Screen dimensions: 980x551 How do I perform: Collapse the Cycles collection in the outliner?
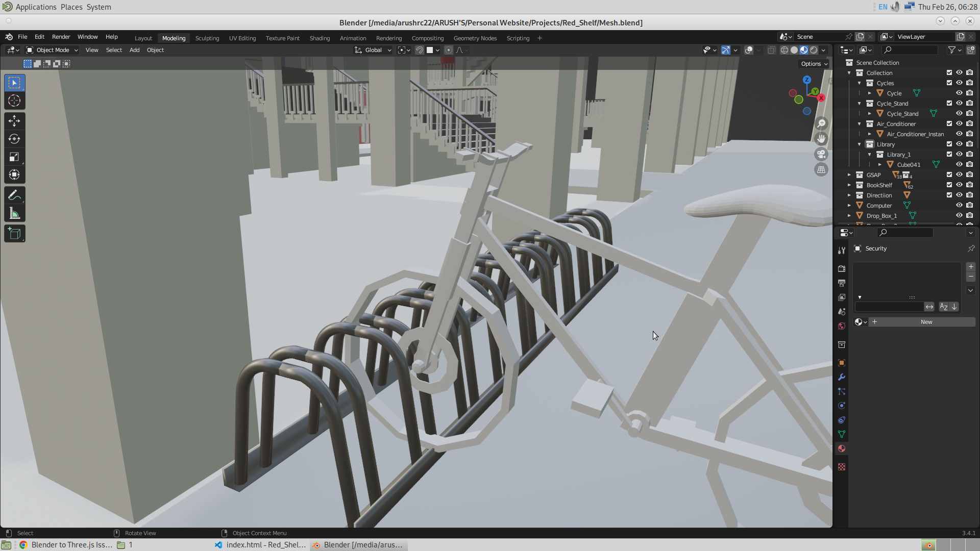click(x=859, y=83)
